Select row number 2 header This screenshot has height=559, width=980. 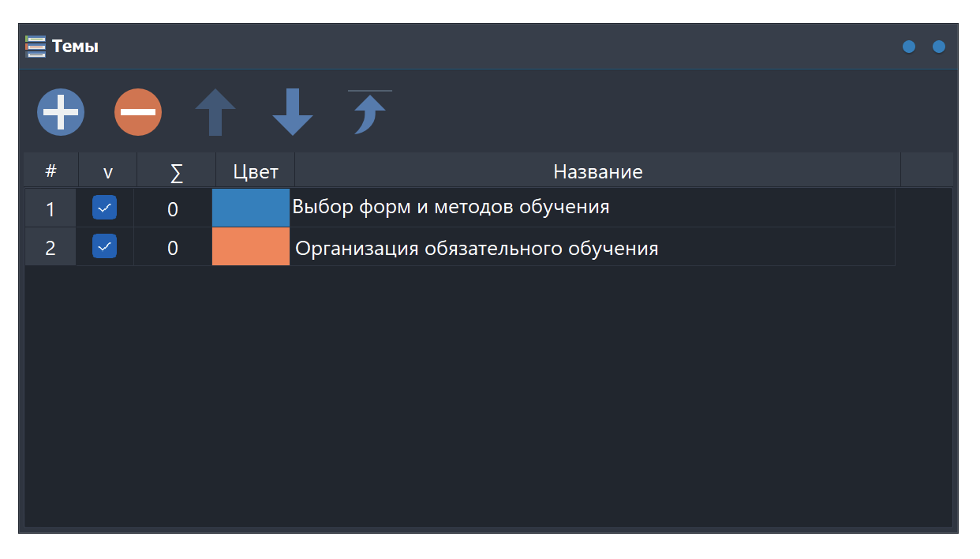point(50,247)
